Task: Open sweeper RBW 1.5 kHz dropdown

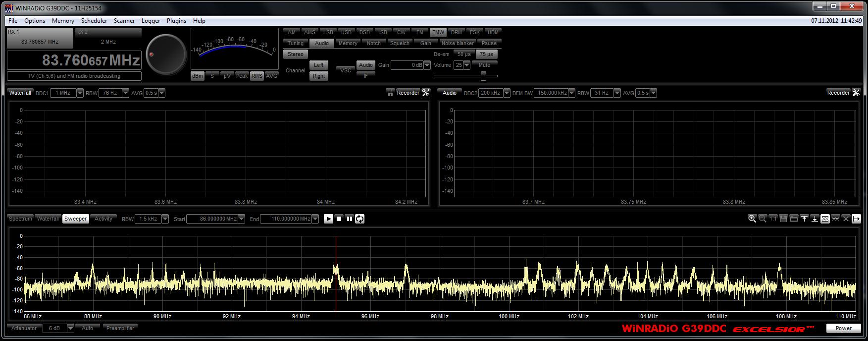Action: click(x=165, y=219)
